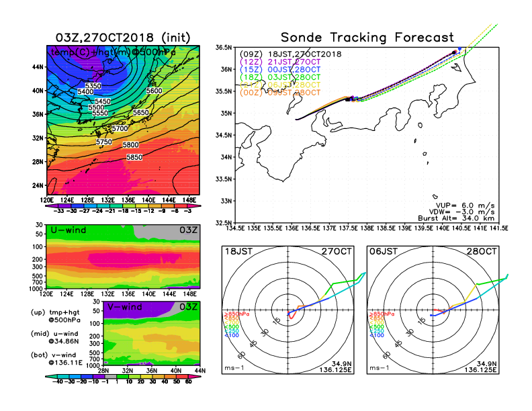Image resolution: width=532 pixels, height=411 pixels.
Task: Select legend entry "(09Z) 18JST,27OCT2018"
Action: coord(290,54)
